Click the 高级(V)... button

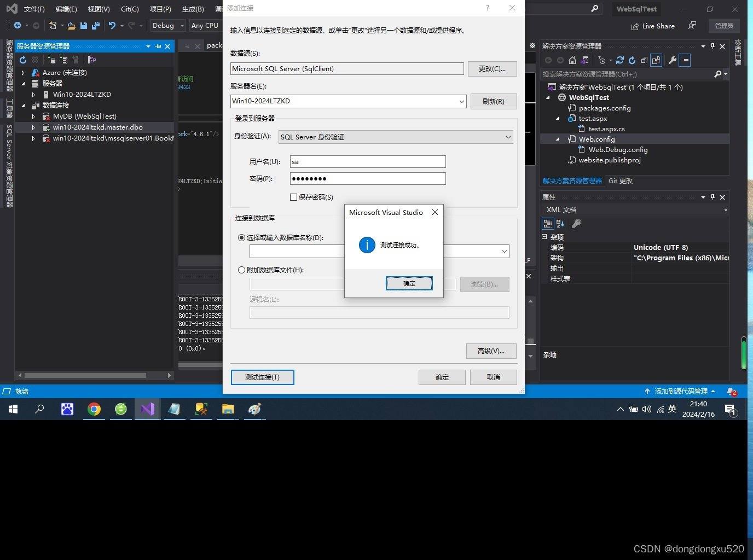coord(491,351)
